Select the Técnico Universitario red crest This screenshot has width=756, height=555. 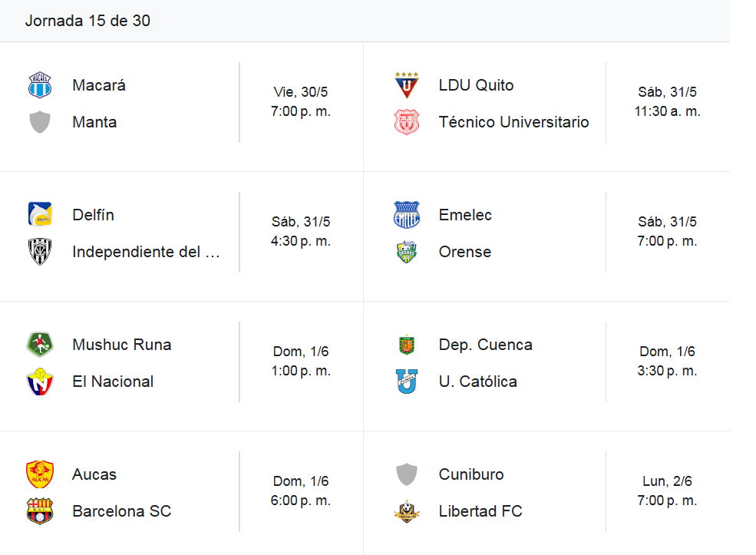click(407, 122)
